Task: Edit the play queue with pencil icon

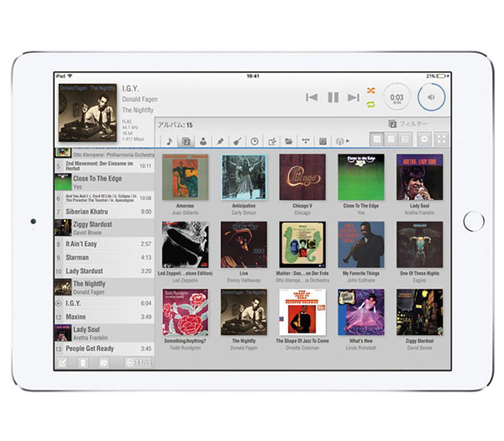Action: point(62,363)
